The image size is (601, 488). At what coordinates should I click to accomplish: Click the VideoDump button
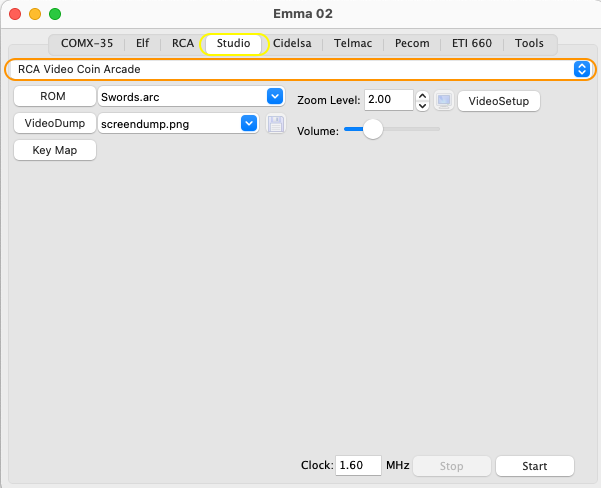(x=55, y=123)
